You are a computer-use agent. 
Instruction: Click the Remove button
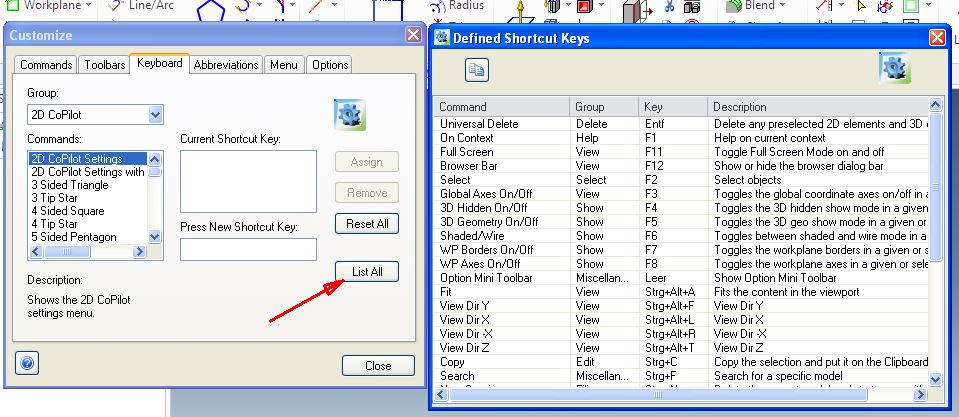click(x=367, y=193)
